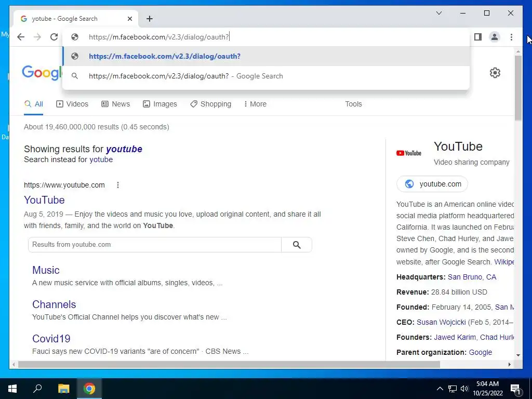Open the Windows Start menu
This screenshot has width=532, height=399.
(x=12, y=389)
